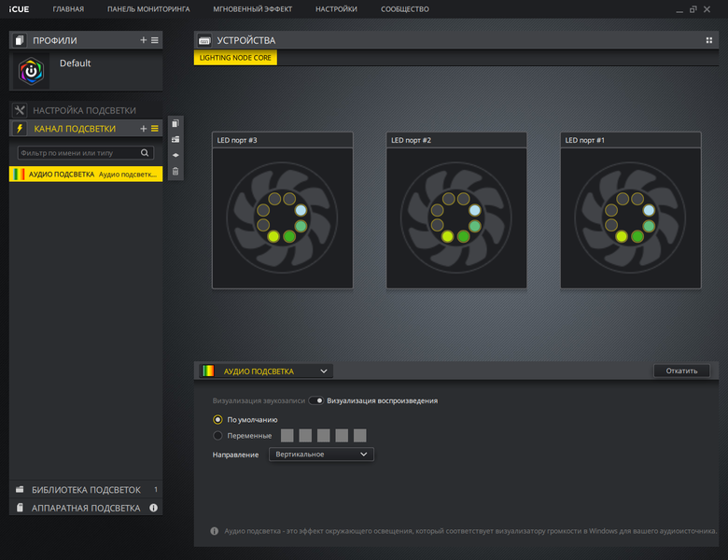This screenshot has width=728, height=560.
Task: Click the dark green LED on port #1 fan
Action: point(637,236)
